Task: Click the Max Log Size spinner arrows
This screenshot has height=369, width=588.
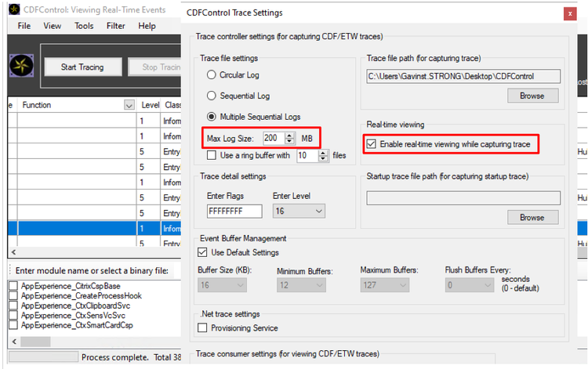Action: (x=289, y=138)
